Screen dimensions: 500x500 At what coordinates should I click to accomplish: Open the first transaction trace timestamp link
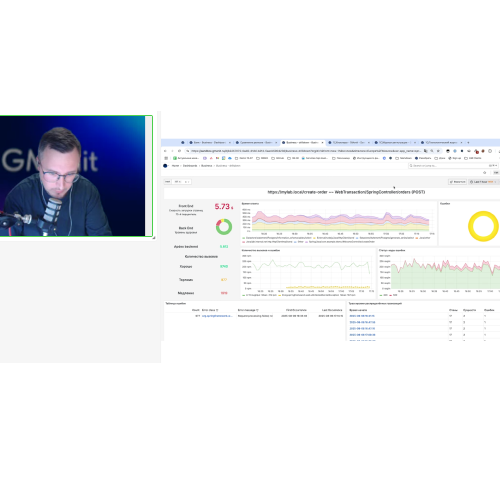click(x=362, y=316)
